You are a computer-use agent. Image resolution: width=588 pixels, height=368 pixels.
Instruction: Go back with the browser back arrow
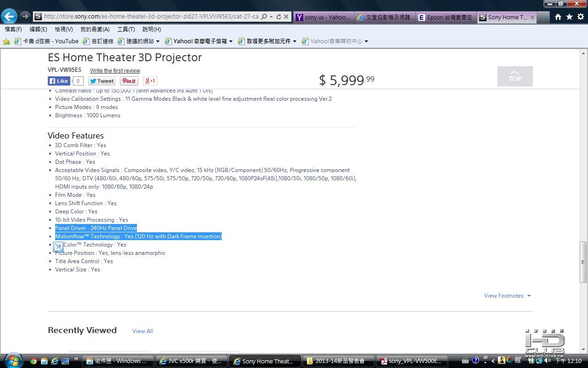pyautogui.click(x=9, y=17)
